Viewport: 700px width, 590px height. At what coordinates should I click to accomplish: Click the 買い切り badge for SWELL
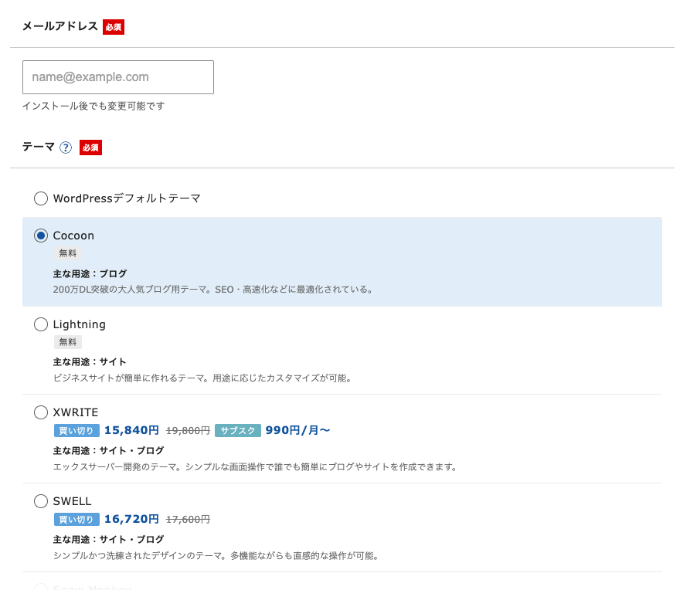76,520
